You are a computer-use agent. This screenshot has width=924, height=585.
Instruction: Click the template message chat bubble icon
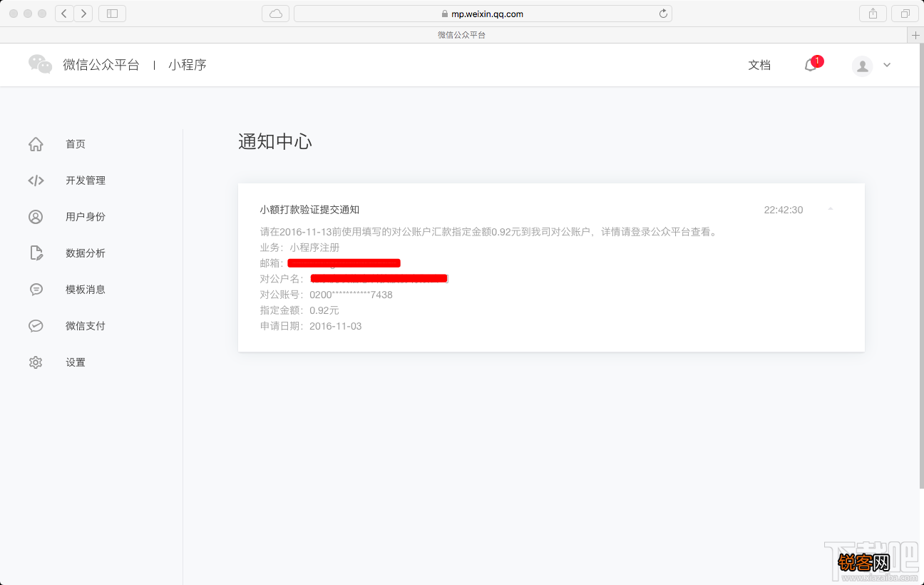(36, 290)
